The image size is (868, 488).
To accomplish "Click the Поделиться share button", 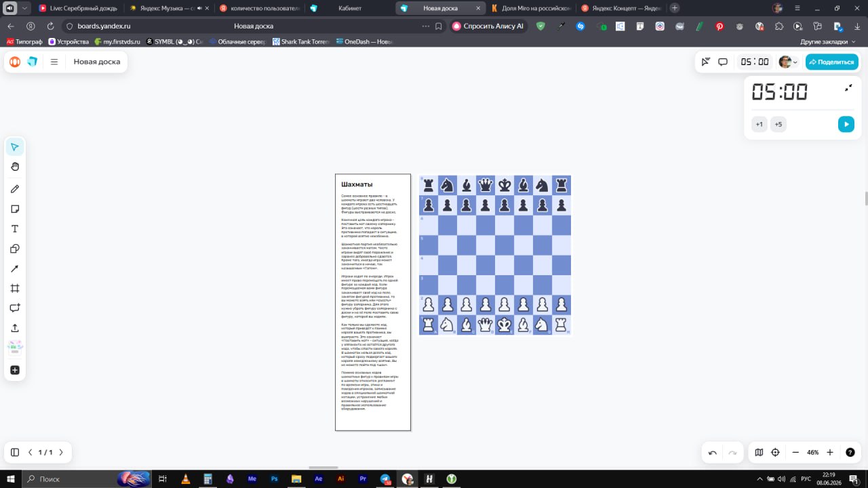I will click(x=832, y=62).
